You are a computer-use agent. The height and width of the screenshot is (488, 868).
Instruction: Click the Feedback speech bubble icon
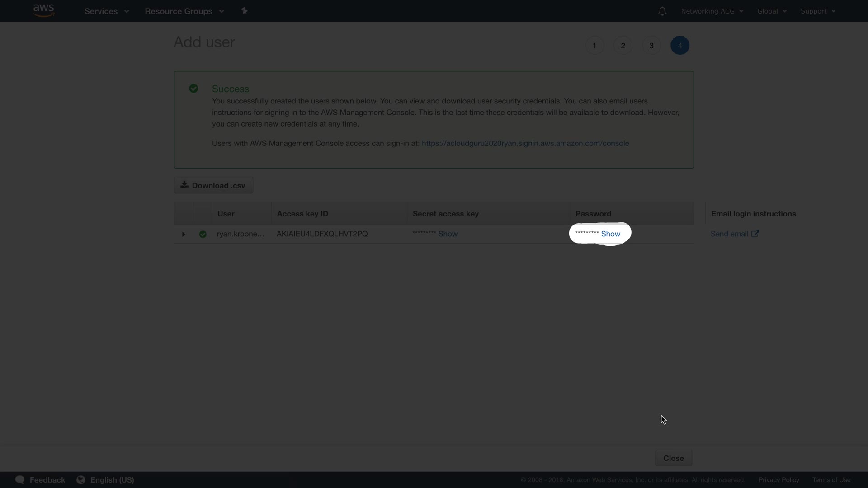(20, 480)
